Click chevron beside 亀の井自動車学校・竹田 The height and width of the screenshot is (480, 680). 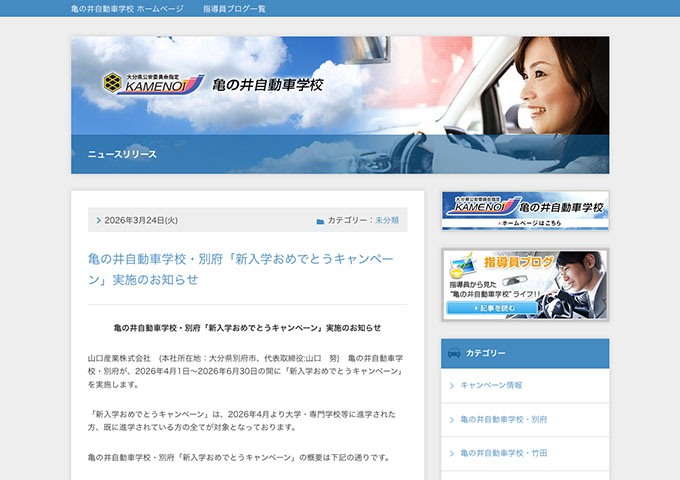[452, 454]
